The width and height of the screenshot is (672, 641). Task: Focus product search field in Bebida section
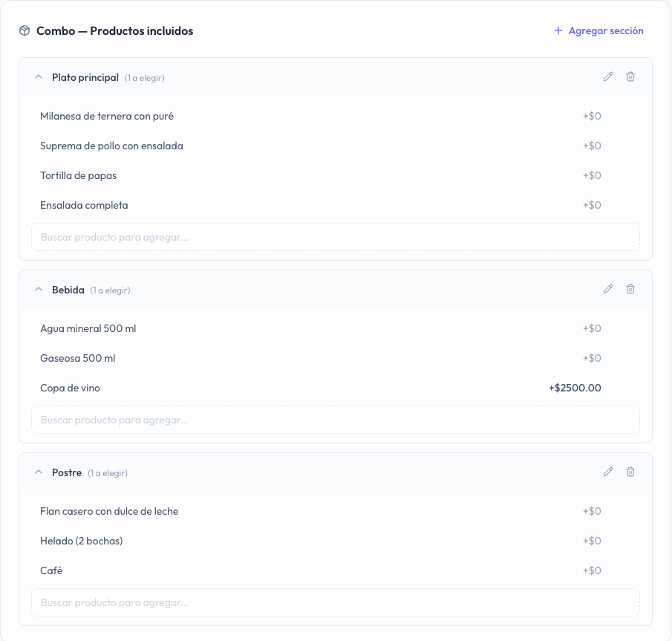click(336, 420)
